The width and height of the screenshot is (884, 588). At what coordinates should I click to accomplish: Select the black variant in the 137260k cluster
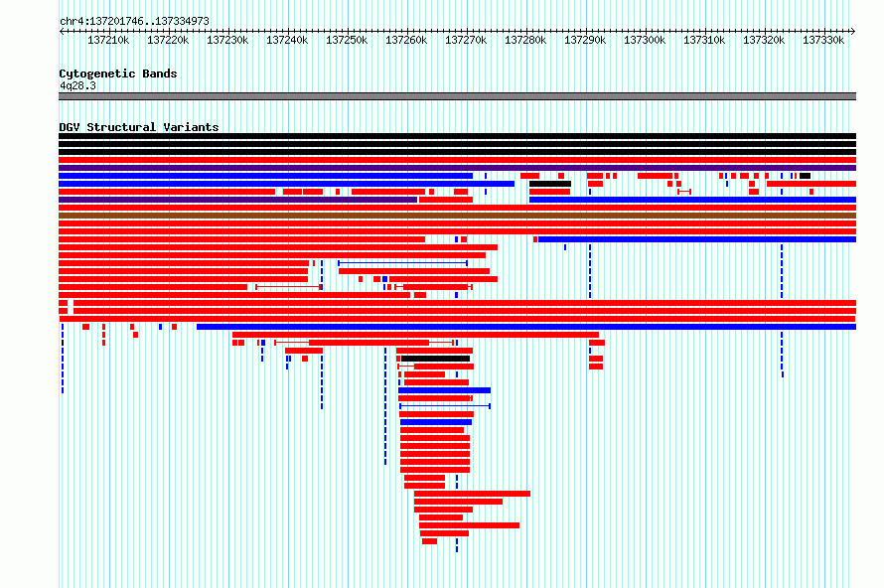tap(435, 359)
